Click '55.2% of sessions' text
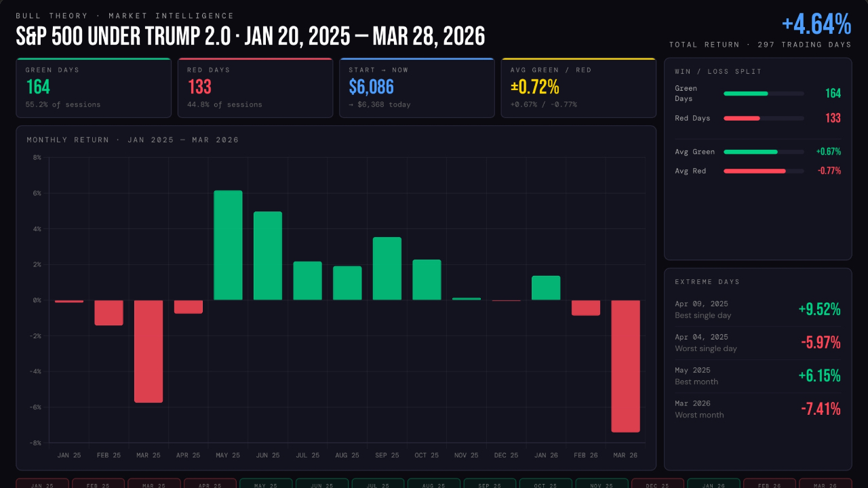Screen dimensions: 868x488 (x=63, y=104)
